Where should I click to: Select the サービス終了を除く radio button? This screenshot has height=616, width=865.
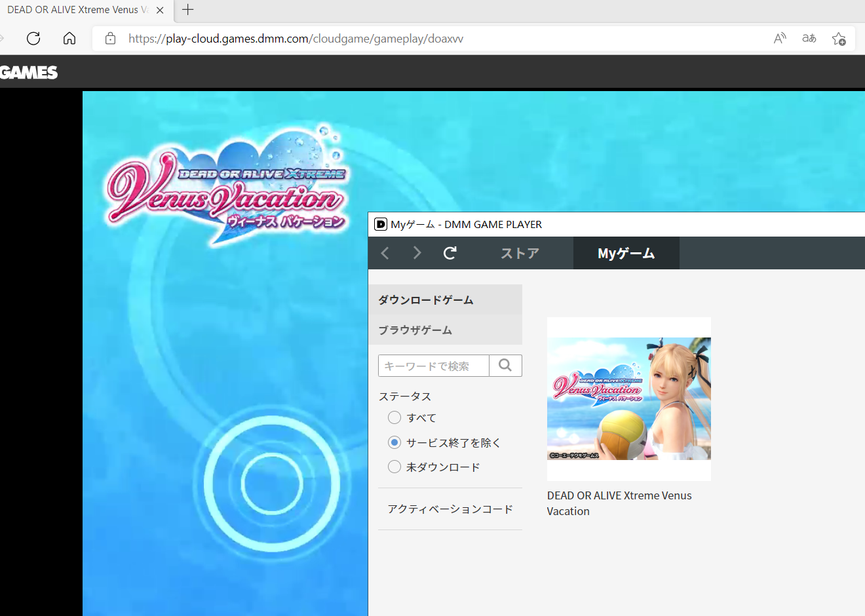(x=394, y=442)
